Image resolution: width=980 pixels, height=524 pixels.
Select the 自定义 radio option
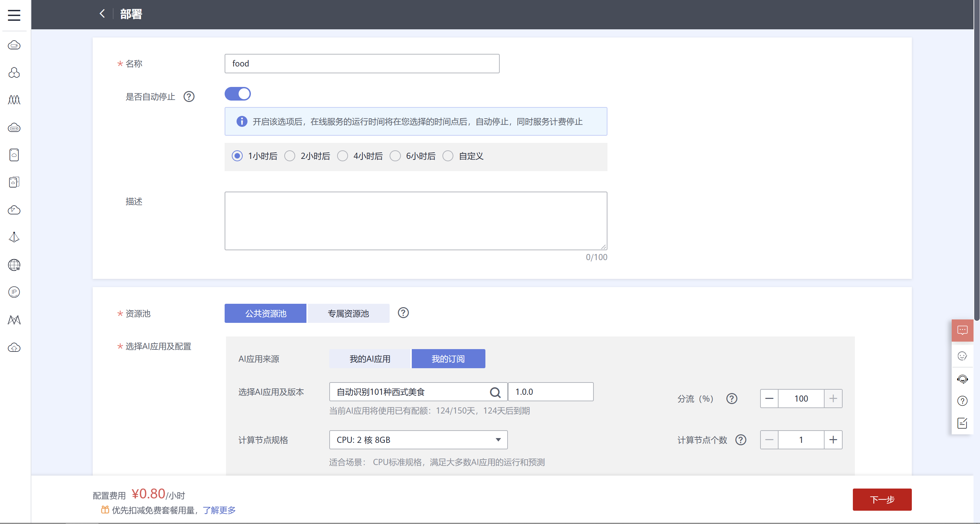[x=448, y=156]
